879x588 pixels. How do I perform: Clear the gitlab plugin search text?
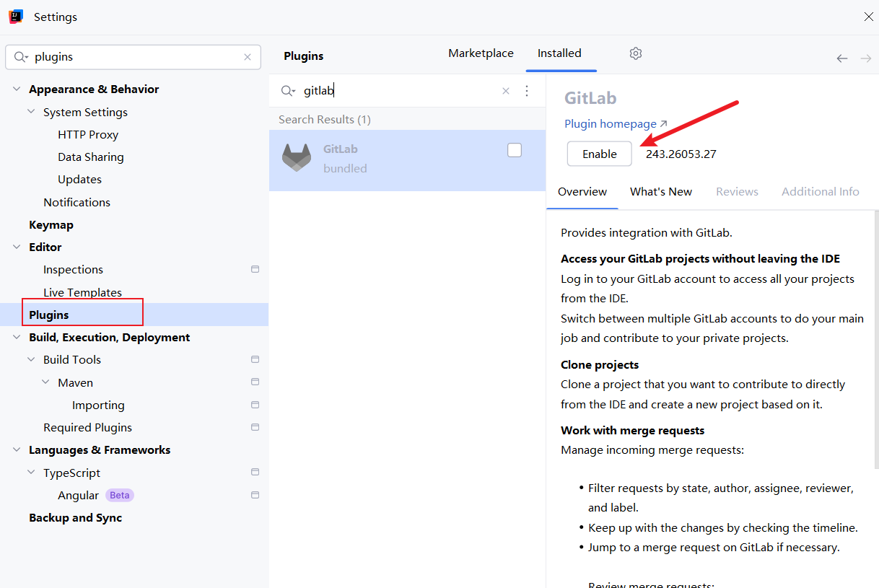[x=506, y=91]
